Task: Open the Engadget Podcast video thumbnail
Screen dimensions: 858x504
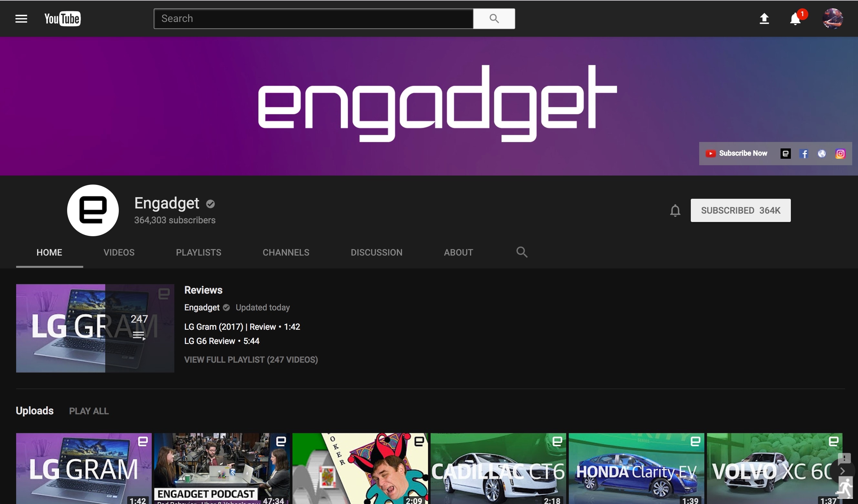Action: [x=222, y=469]
